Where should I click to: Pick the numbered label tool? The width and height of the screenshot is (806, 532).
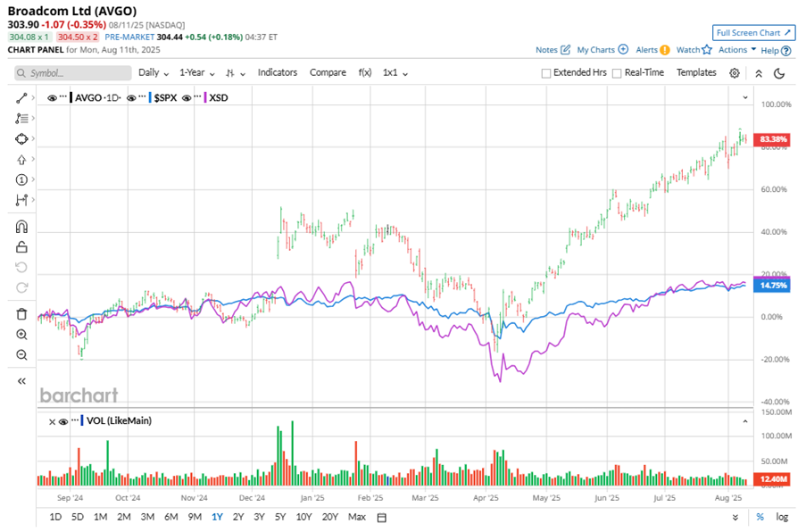21,179
